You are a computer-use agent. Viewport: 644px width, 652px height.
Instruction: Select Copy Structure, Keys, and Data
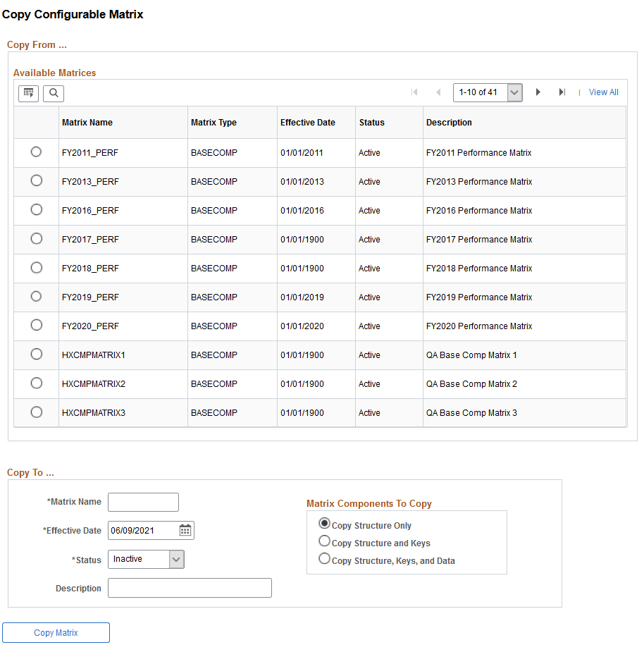click(x=324, y=558)
